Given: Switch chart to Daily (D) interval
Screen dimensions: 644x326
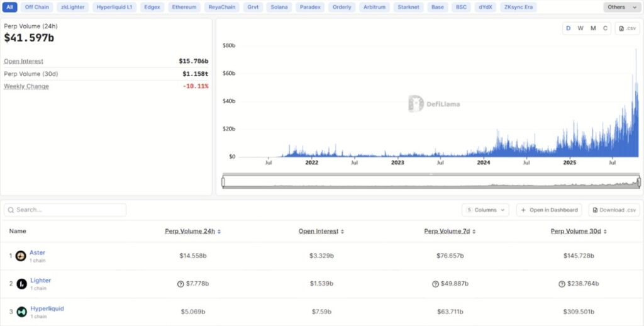Looking at the screenshot, I should (569, 29).
